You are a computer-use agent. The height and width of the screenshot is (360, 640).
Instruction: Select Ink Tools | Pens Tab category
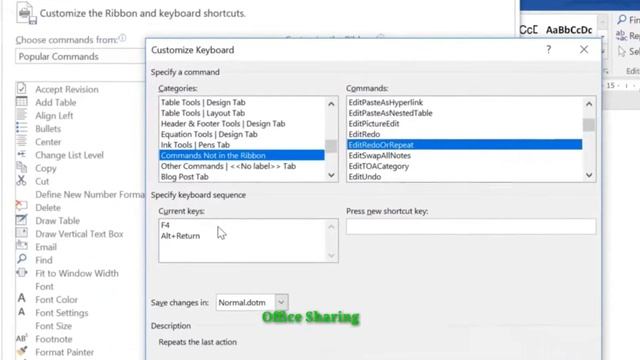click(x=242, y=145)
